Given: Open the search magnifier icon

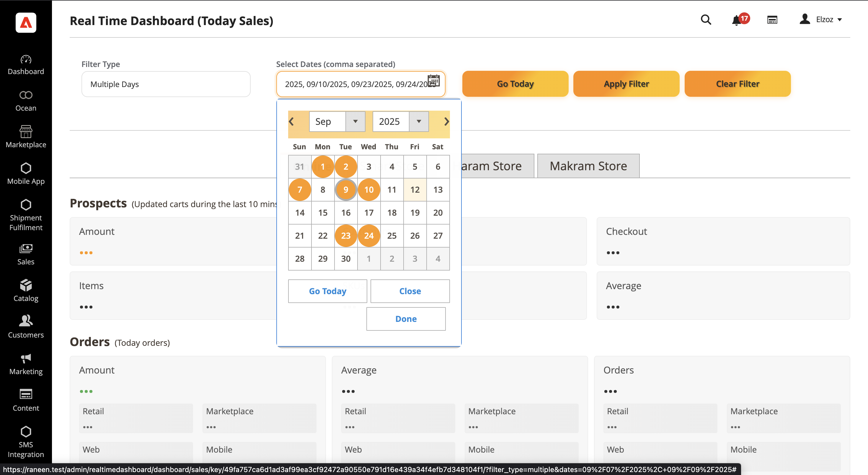Looking at the screenshot, I should click(706, 19).
